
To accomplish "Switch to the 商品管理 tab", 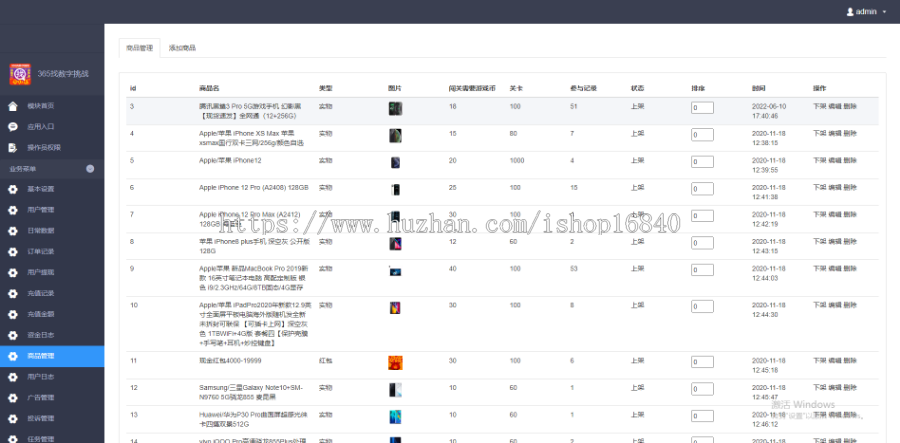I will (x=139, y=48).
